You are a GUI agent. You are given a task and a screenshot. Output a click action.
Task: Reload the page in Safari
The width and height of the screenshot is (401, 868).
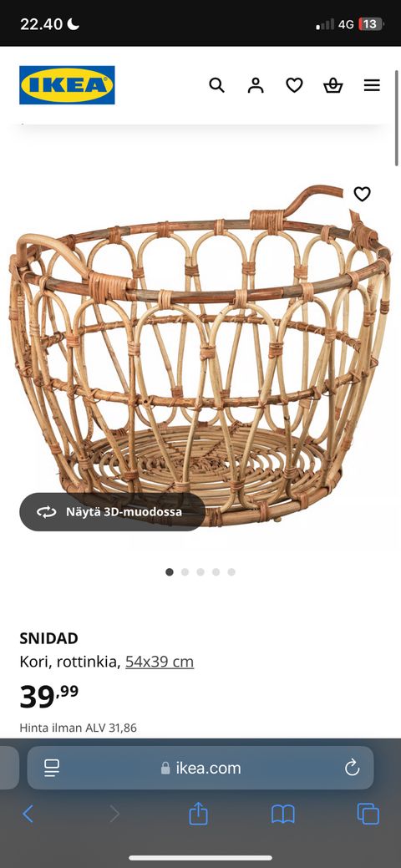pyautogui.click(x=353, y=767)
